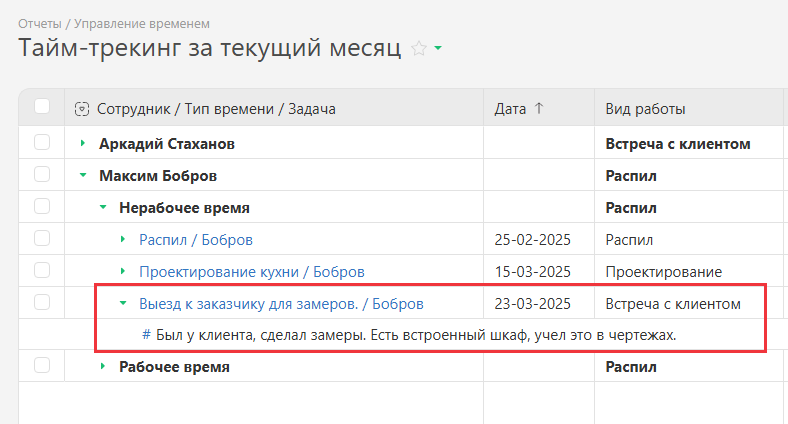
Task: Click the date 15-03-2025
Action: pos(532,272)
